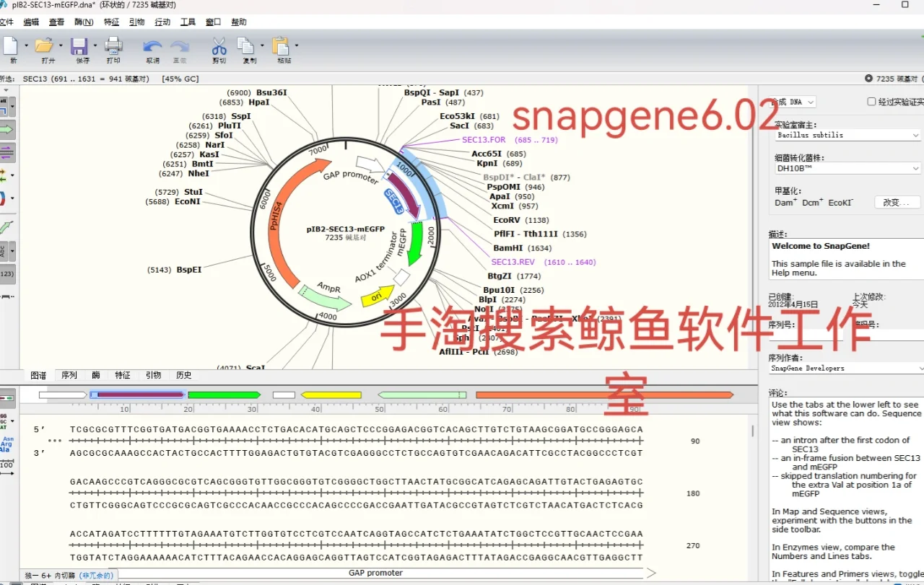
Task: Open the 工具 tools menu
Action: click(x=188, y=22)
